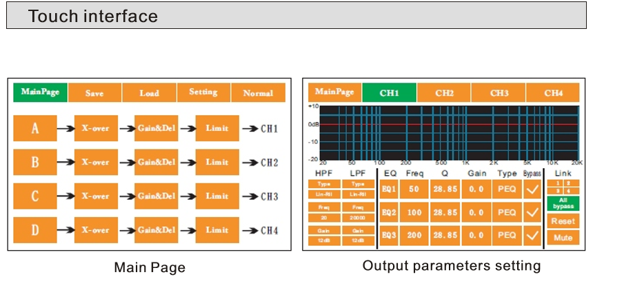644x299 pixels.
Task: Toggle EQ2 bypass checkmark
Action: pyautogui.click(x=533, y=212)
